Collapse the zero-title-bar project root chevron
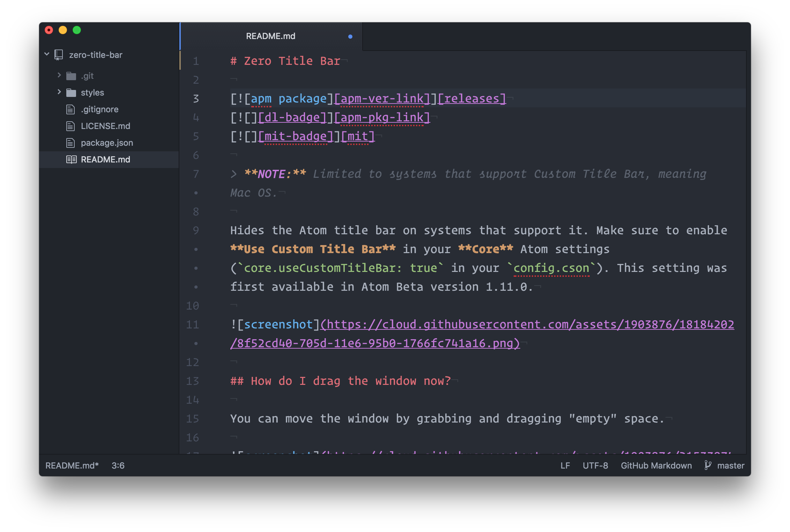Screen dimensions: 790x532 pyautogui.click(x=47, y=54)
